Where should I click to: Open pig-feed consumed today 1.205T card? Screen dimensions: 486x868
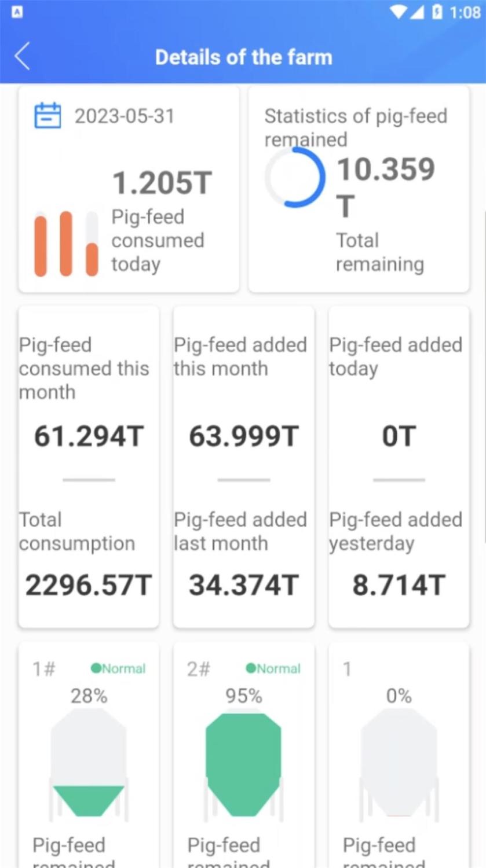(x=129, y=189)
